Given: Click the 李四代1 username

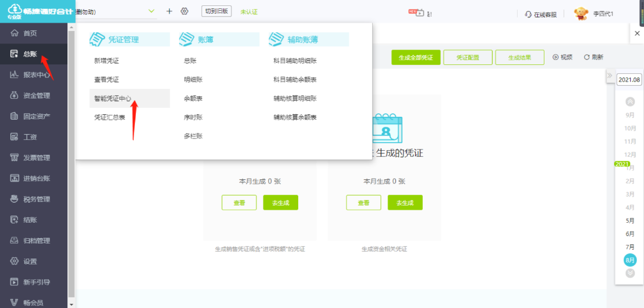Looking at the screenshot, I should coord(603,14).
